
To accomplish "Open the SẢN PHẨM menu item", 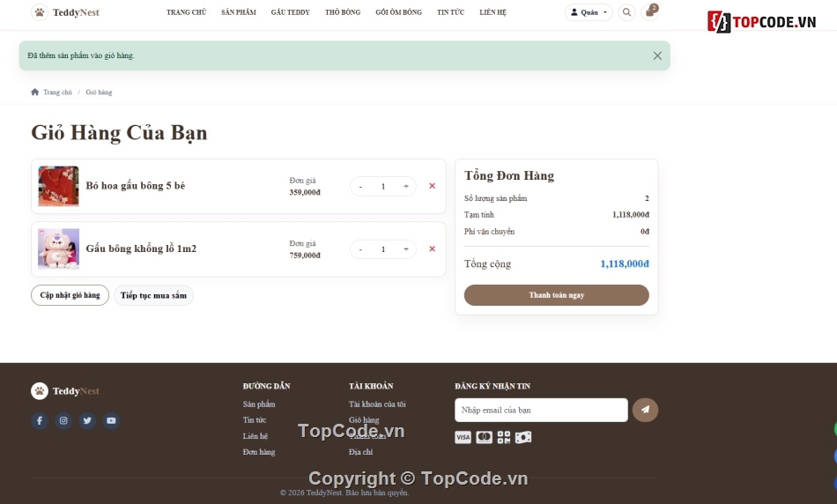I will pos(239,12).
